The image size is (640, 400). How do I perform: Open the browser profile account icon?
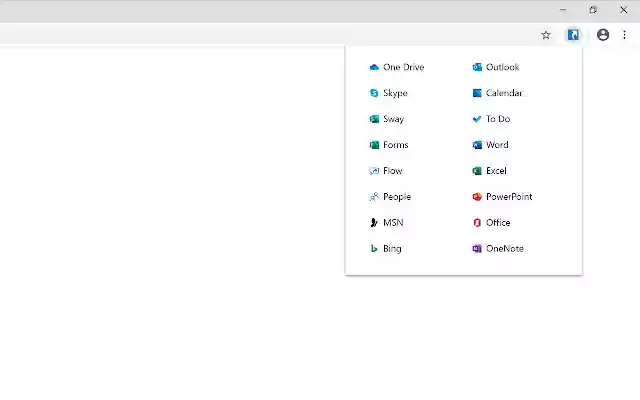tap(603, 35)
